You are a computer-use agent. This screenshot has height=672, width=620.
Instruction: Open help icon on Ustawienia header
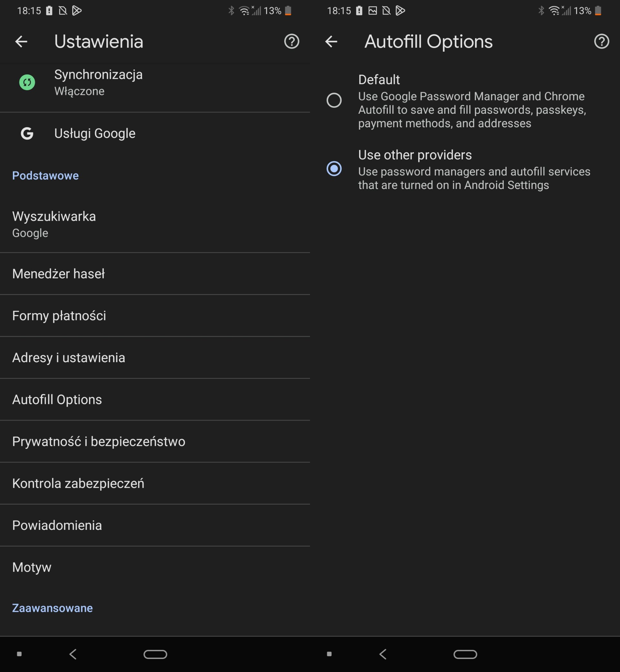[291, 42]
